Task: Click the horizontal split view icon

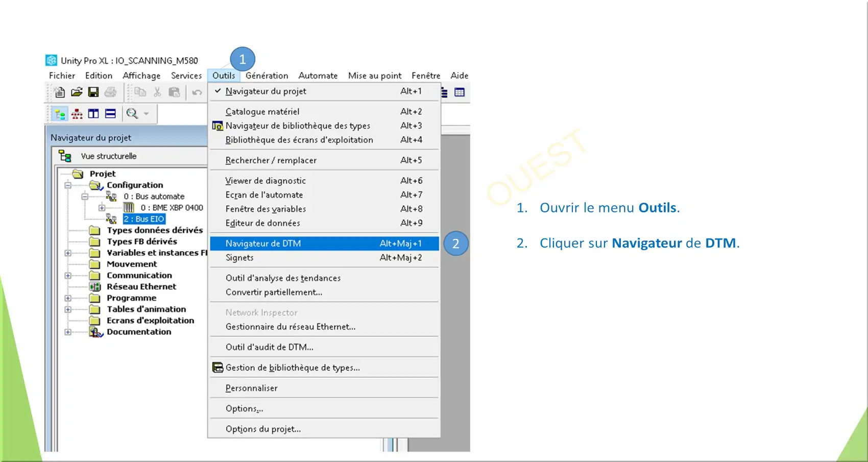Action: point(110,114)
